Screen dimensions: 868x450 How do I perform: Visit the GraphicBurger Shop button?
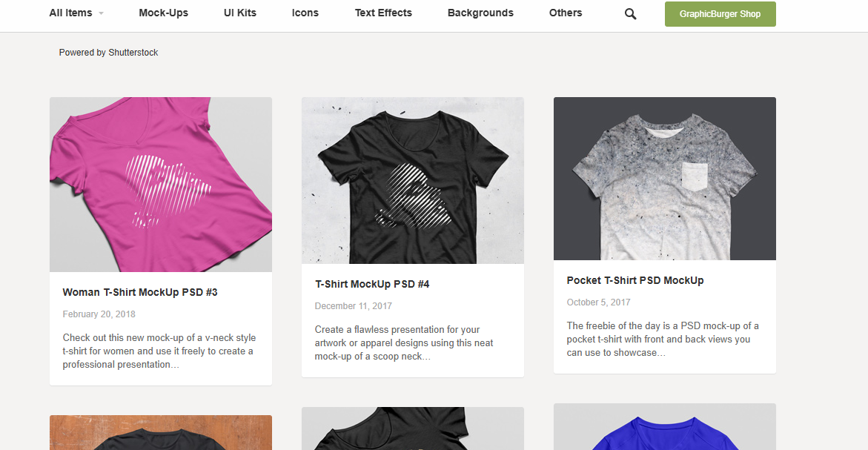click(x=720, y=14)
